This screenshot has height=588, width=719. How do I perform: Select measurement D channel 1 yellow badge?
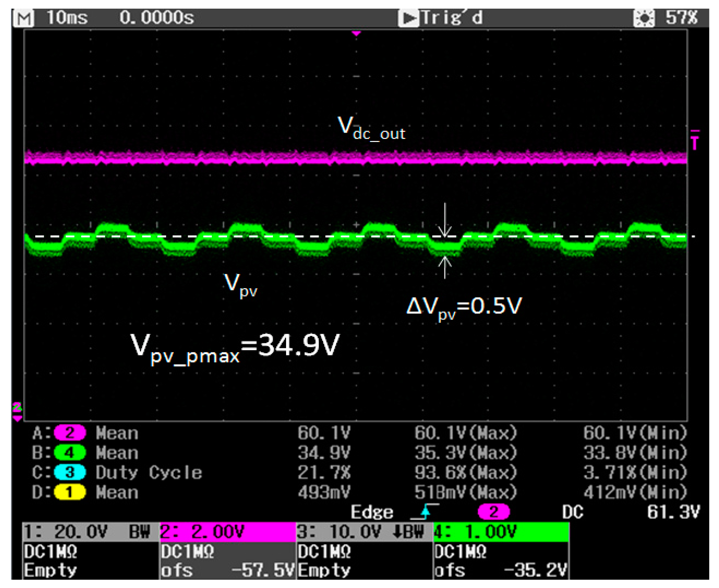pyautogui.click(x=70, y=492)
